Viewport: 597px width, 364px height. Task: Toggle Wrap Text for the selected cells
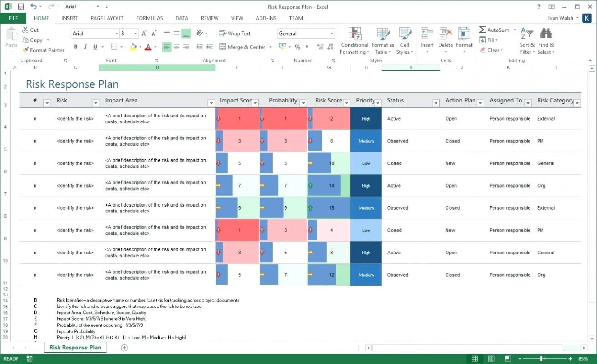(x=235, y=34)
